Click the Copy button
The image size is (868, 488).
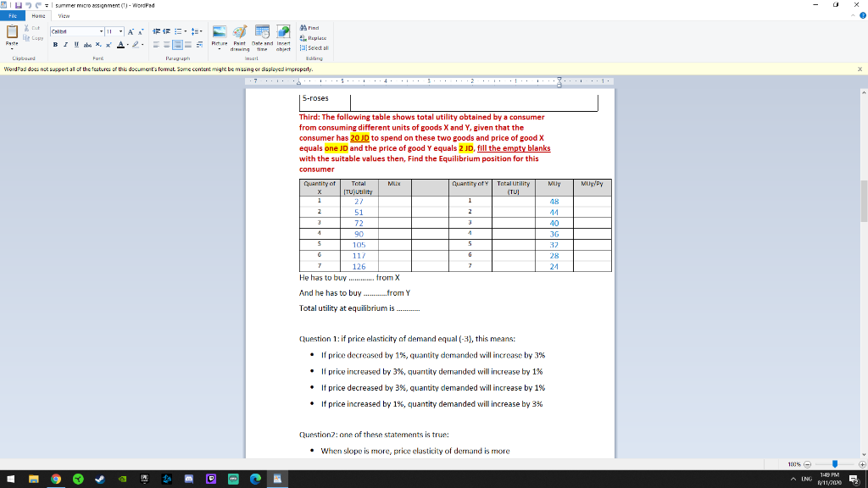35,37
